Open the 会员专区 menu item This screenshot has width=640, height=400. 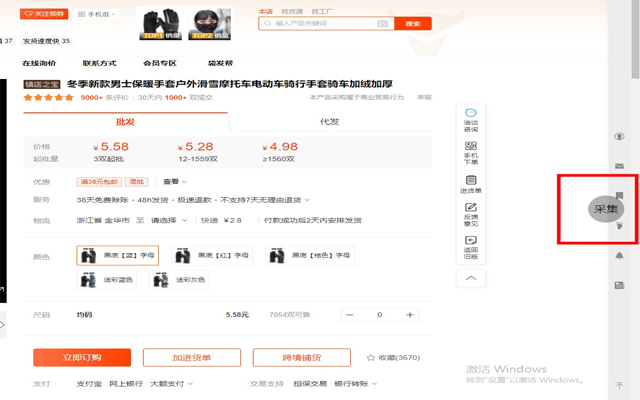tap(160, 63)
